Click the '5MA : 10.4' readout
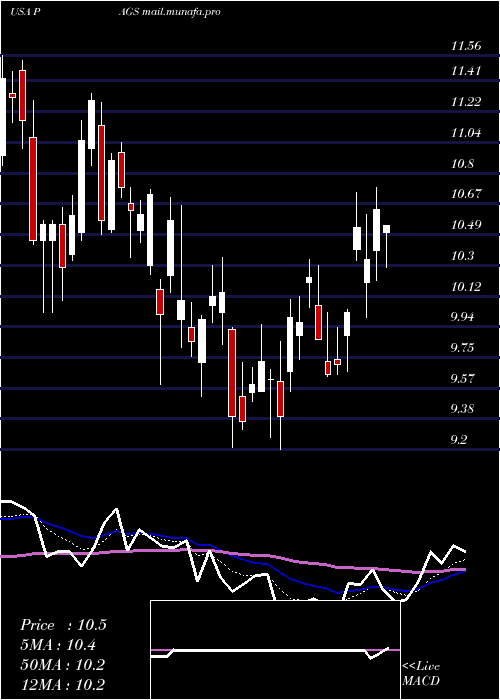Screen dimensions: 500x700 point(58,645)
